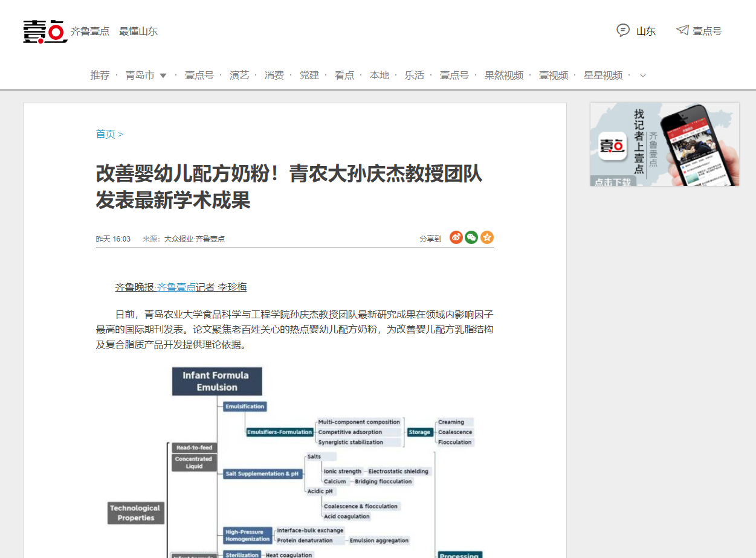Screen dimensions: 756x558
Task: Click the 点击下载 label on banner
Action: coord(612,182)
